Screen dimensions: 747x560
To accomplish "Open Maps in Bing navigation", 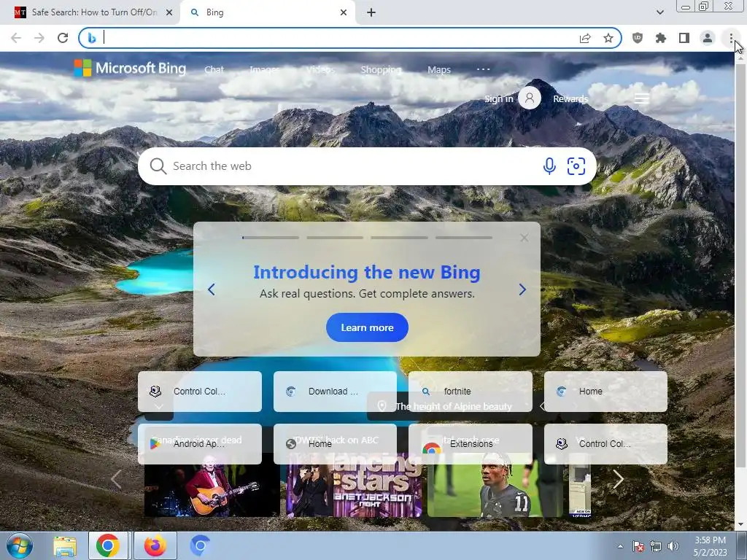I will (x=438, y=69).
